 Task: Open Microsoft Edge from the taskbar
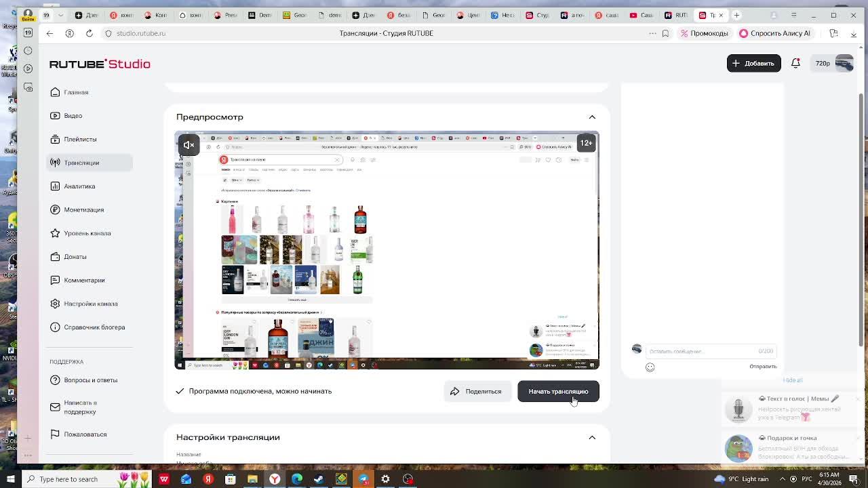coord(297,479)
